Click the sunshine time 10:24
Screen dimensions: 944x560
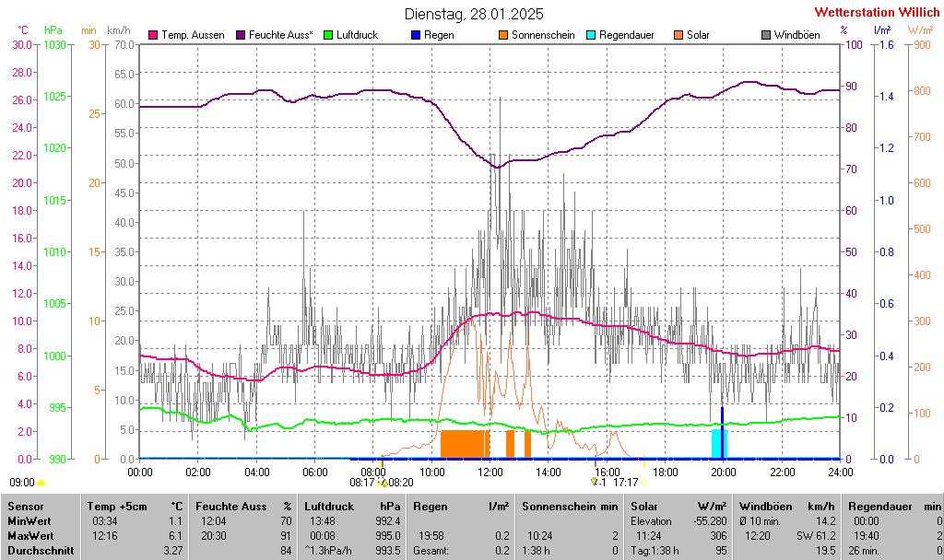pyautogui.click(x=540, y=535)
